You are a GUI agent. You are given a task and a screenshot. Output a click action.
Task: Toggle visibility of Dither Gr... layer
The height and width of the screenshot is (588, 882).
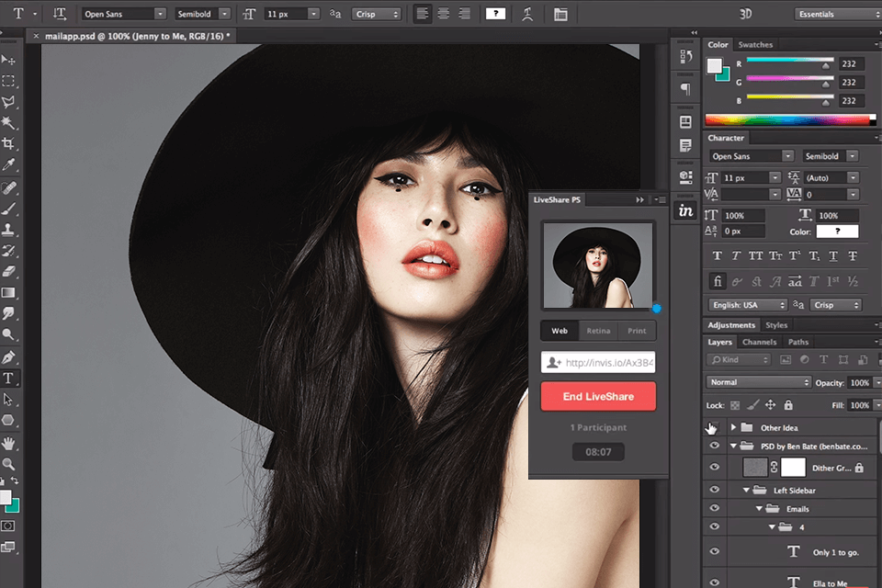[714, 468]
